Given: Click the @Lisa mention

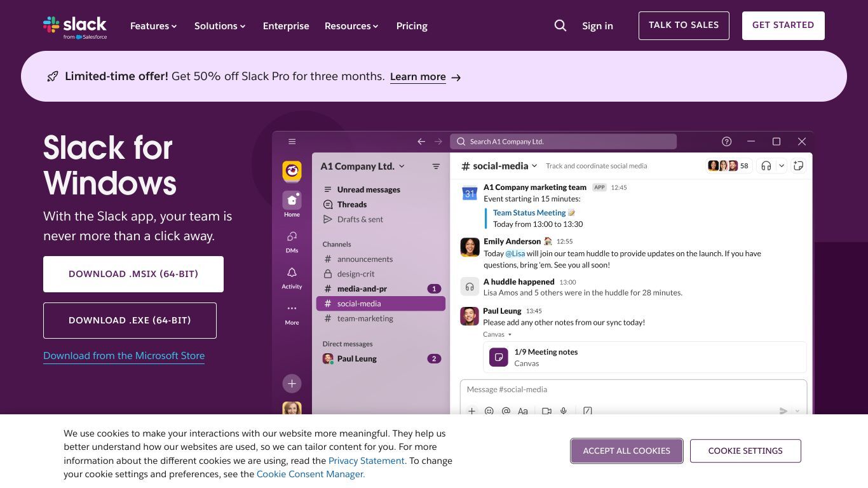Looking at the screenshot, I should [x=515, y=254].
